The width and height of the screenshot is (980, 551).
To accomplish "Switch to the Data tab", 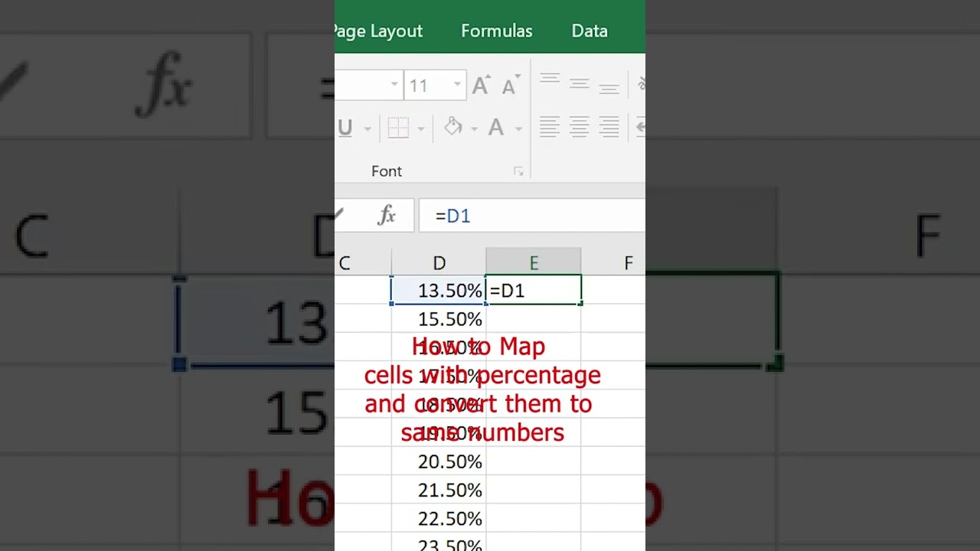I will 590,31.
